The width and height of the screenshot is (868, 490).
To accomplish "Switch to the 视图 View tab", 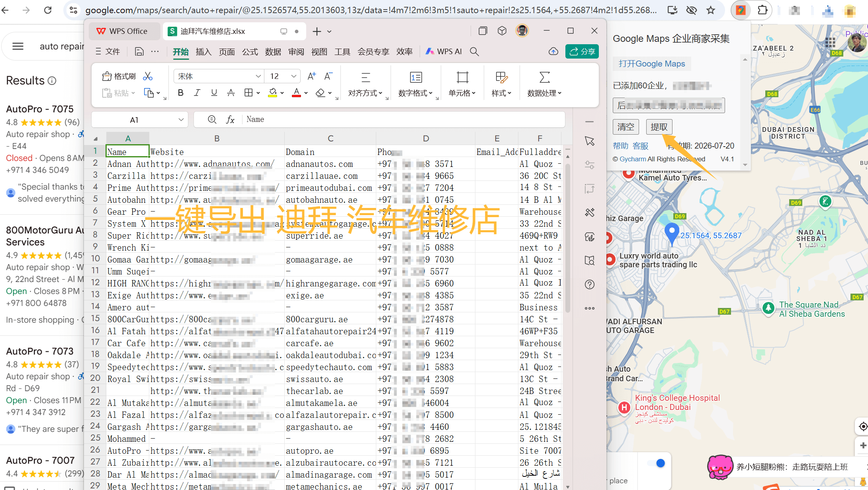I will point(319,51).
